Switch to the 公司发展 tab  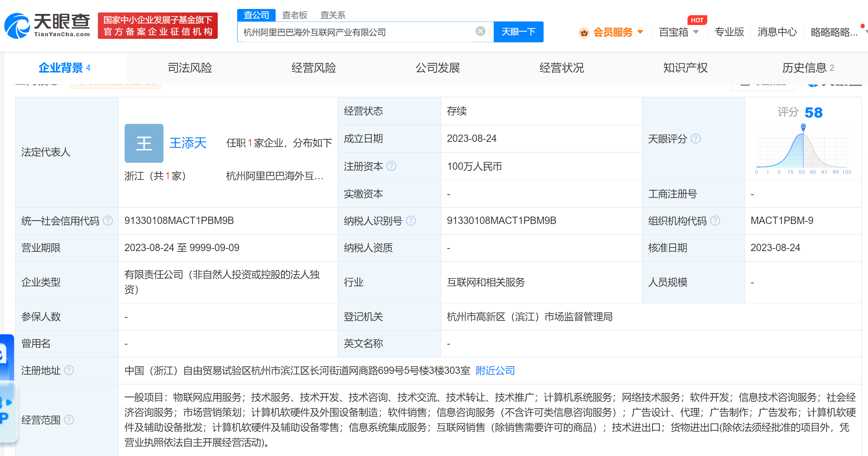[x=438, y=68]
